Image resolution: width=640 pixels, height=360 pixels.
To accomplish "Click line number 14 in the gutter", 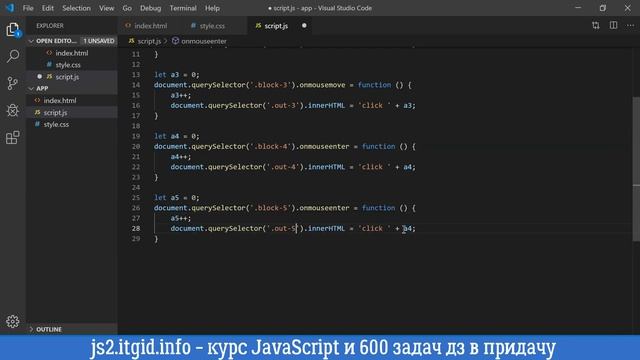I will [136, 85].
